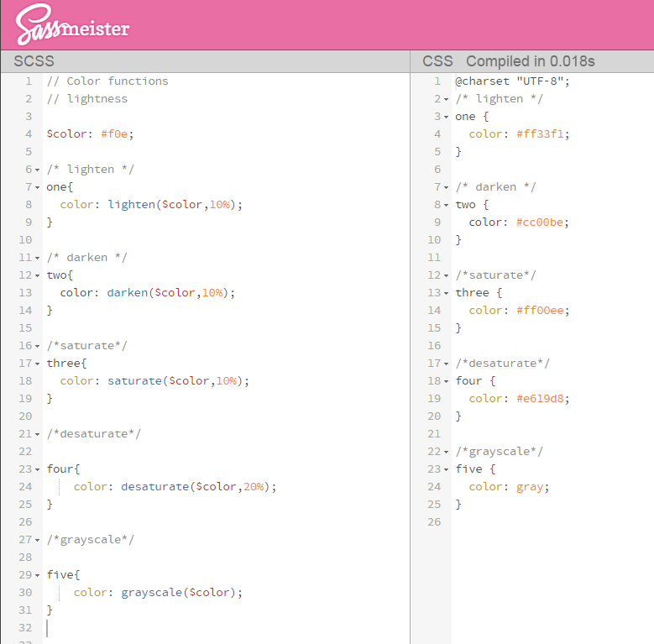Collapse fold arrow on CSS line 17
Screen dimensions: 654x644
pos(447,364)
